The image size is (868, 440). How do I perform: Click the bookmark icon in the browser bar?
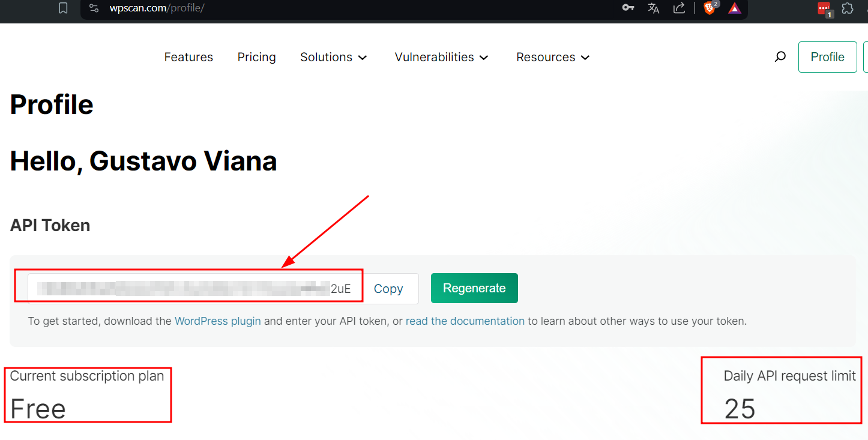coord(63,8)
